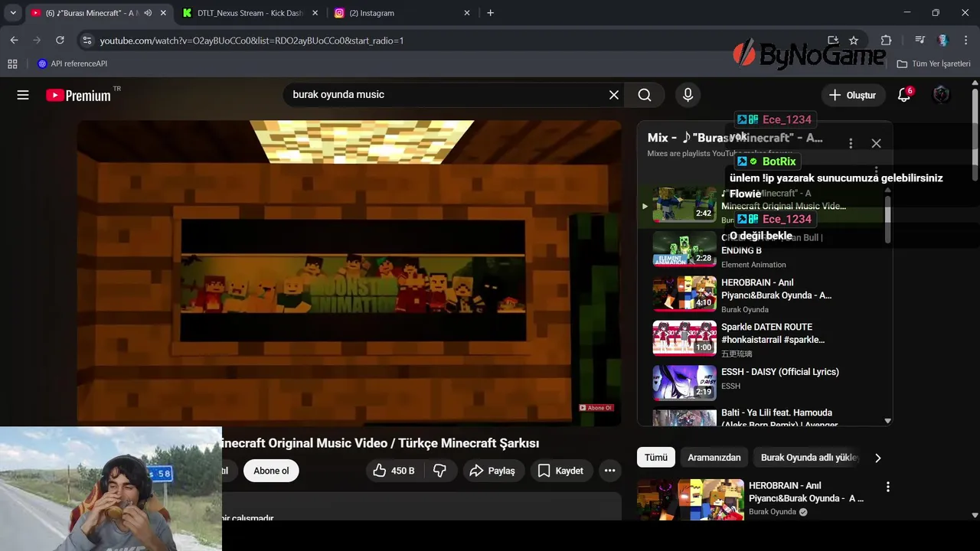Viewport: 980px width, 551px height.
Task: Open Tüm Yer İşaretleri bookmarks folder
Action: click(934, 64)
